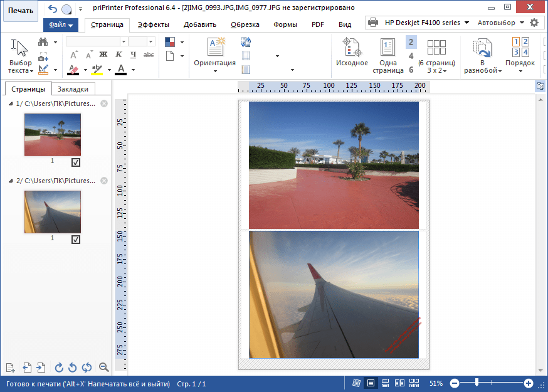The height and width of the screenshot is (392, 548).
Task: Click the blue-red color mode icon
Action: pyautogui.click(x=170, y=42)
